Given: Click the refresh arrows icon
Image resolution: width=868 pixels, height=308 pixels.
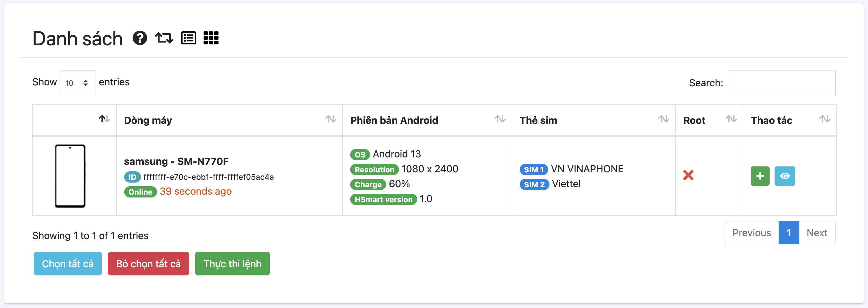Looking at the screenshot, I should [164, 38].
